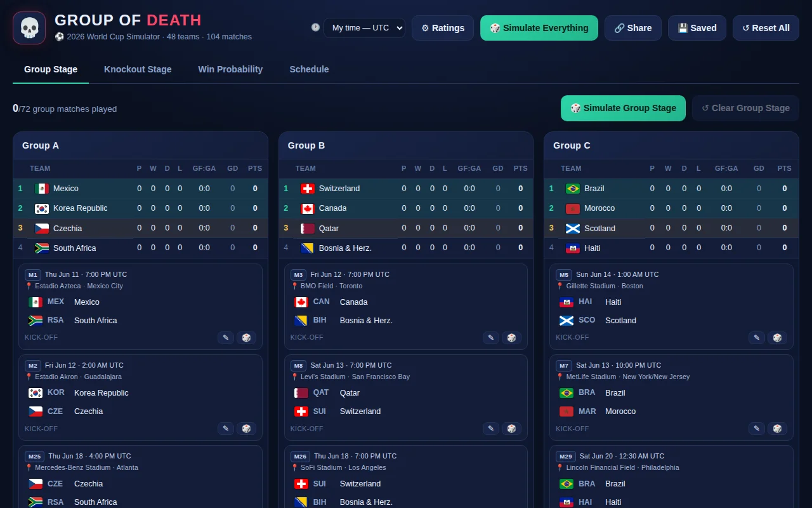Image resolution: width=812 pixels, height=508 pixels.
Task: Click Simulate Everything button
Action: click(539, 28)
